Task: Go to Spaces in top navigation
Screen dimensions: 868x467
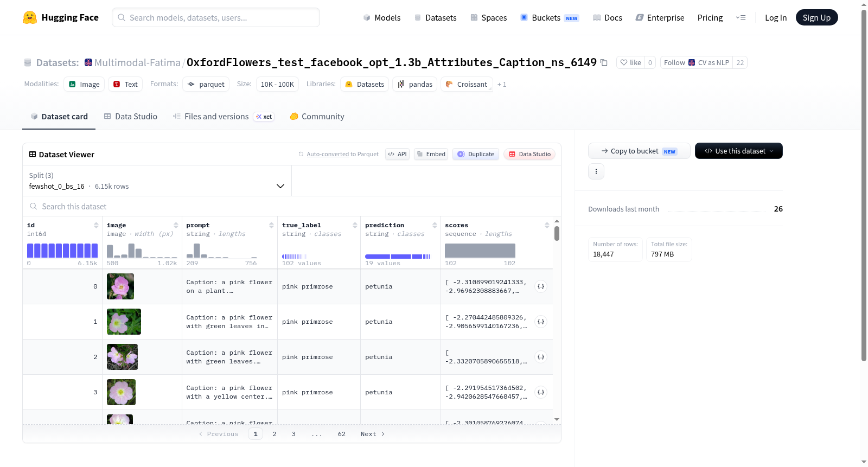Action: pyautogui.click(x=489, y=17)
